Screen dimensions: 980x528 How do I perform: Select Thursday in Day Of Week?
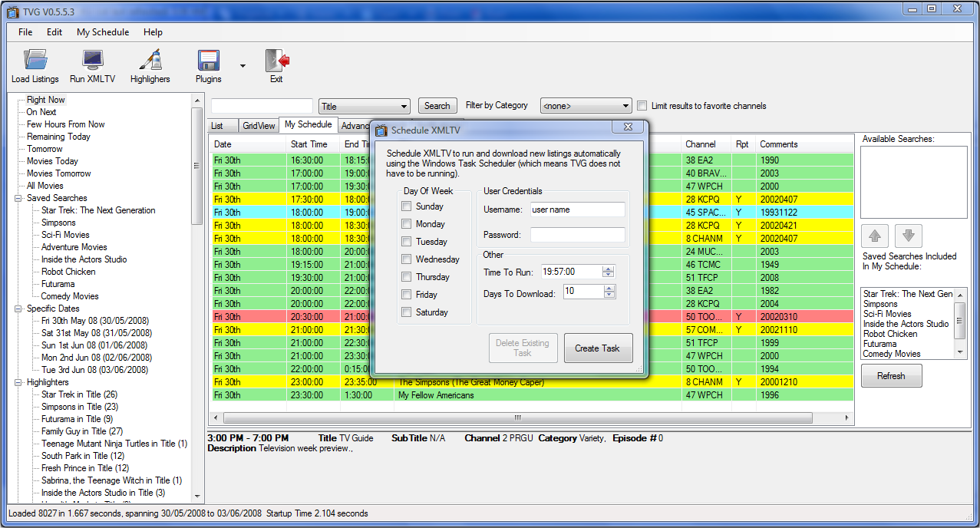(406, 277)
